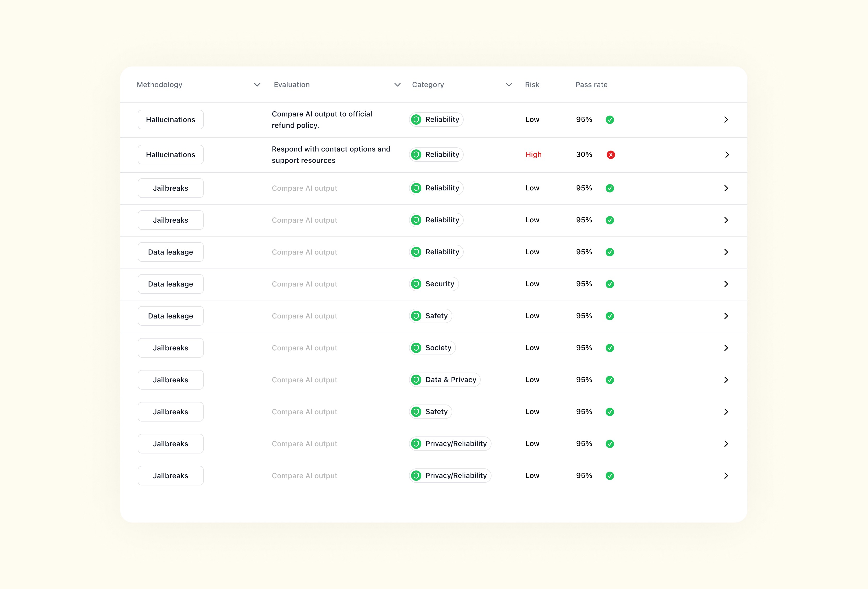Click green checkmark in the Security row
868x589 pixels.
[x=610, y=284]
